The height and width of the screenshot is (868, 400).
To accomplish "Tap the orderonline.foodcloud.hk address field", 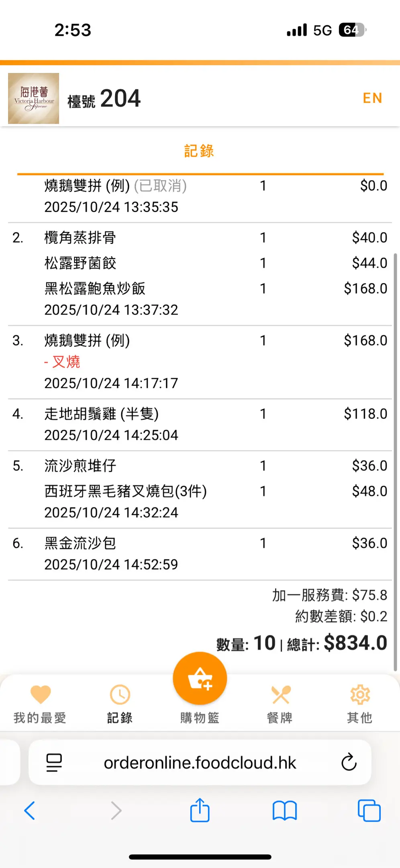I will 200,762.
